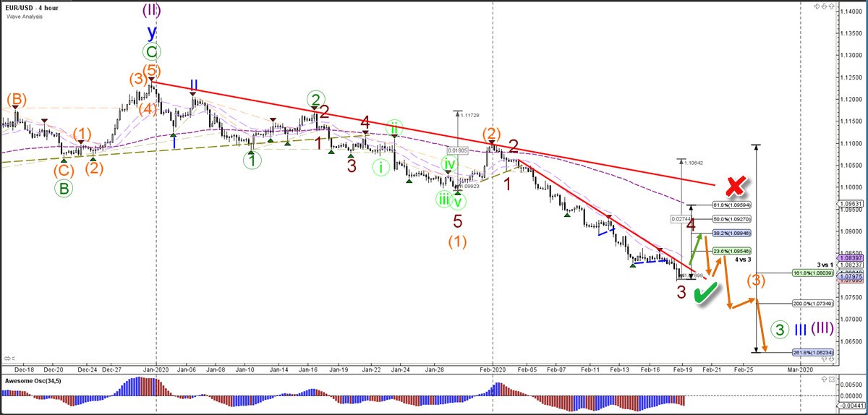Click the 1.09631 price tag on axis
868x415 pixels.
click(x=851, y=204)
